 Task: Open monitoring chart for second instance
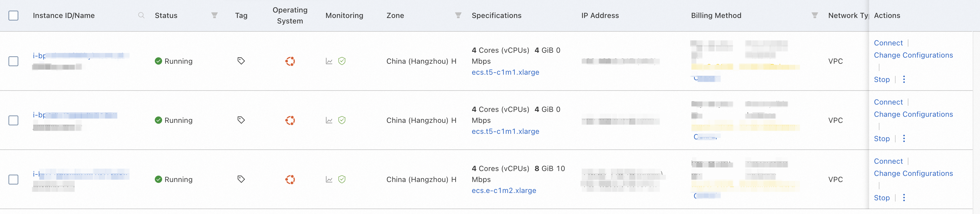[x=329, y=120]
